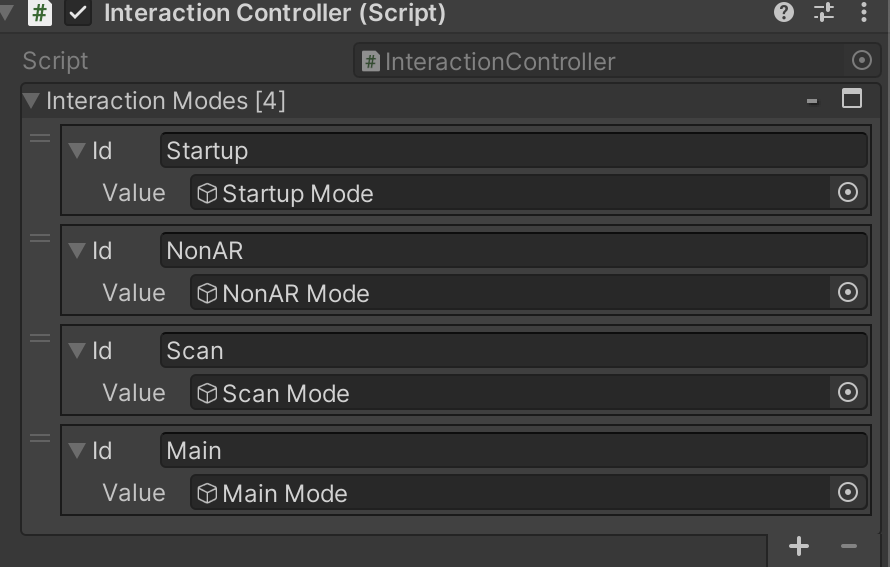
Task: Remove the selected interaction mode with minus
Action: pos(849,546)
